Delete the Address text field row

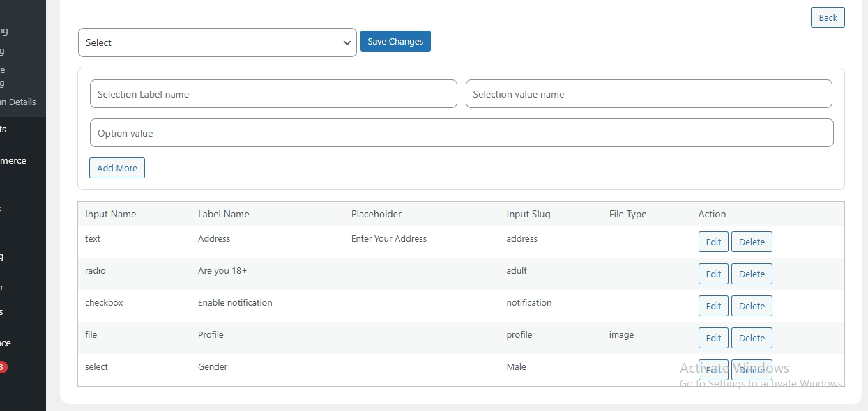[x=752, y=242]
